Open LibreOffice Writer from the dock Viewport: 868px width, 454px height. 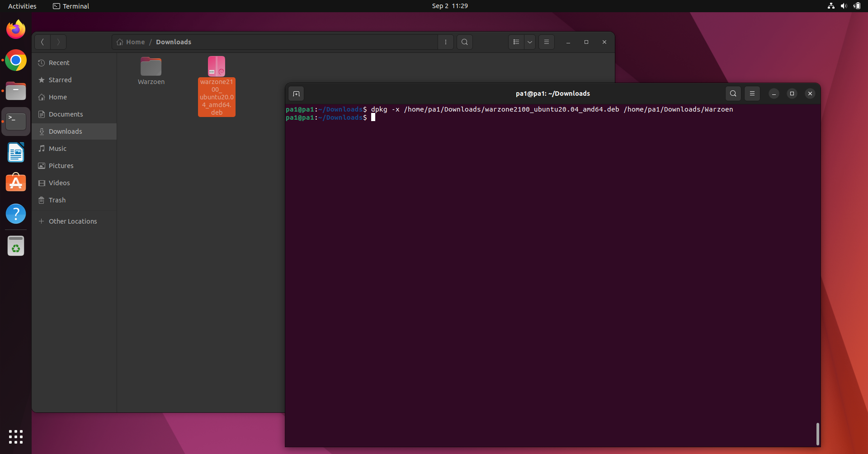[x=15, y=152]
